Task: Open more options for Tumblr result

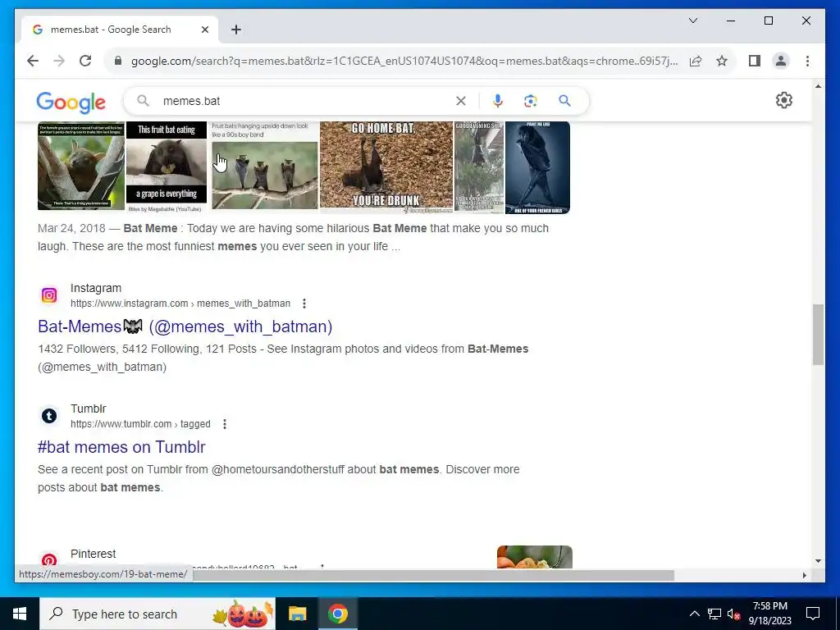Action: pyautogui.click(x=225, y=424)
